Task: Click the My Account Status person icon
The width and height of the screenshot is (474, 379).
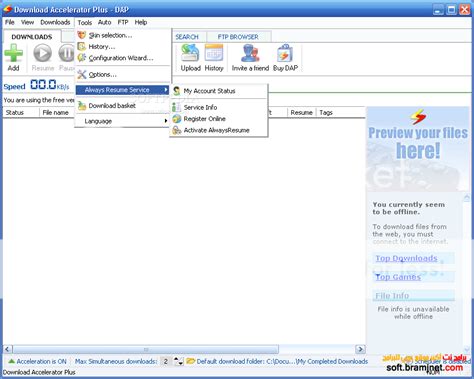Action: coord(177,91)
